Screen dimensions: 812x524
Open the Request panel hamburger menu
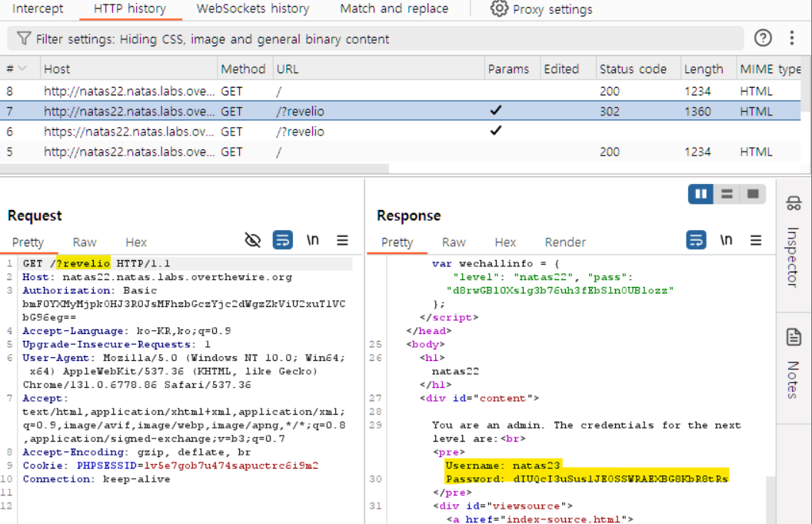click(x=342, y=241)
